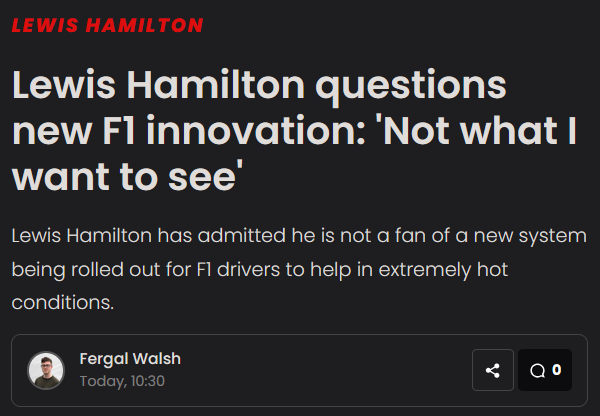
Task: Click the headline's last line 'want to see'
Action: (x=129, y=176)
